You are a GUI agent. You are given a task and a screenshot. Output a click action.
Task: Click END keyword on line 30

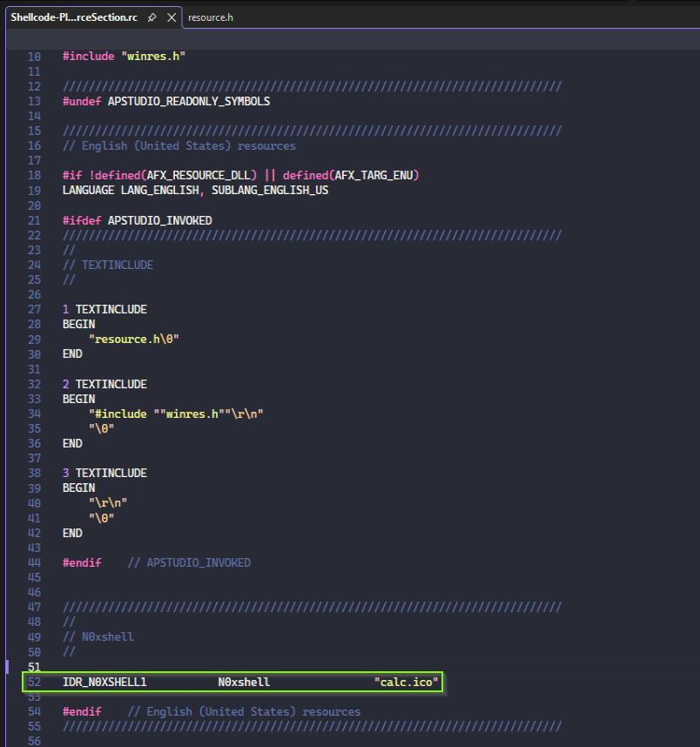coord(72,354)
